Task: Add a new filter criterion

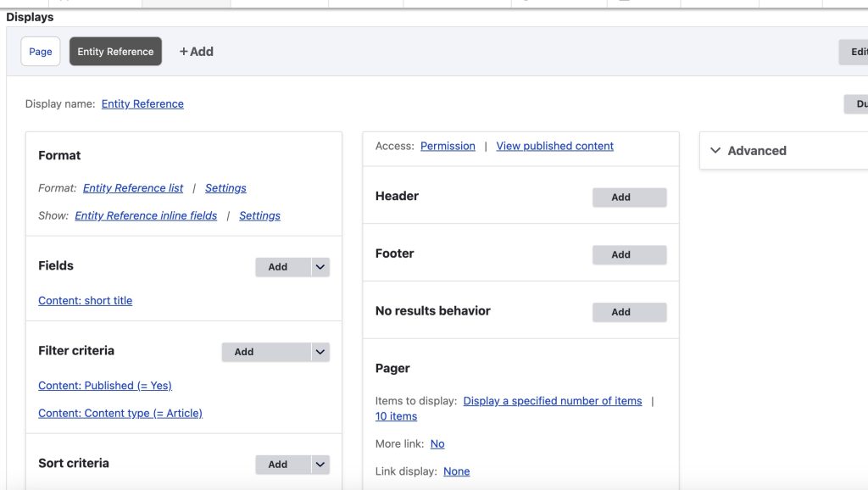Action: (244, 352)
